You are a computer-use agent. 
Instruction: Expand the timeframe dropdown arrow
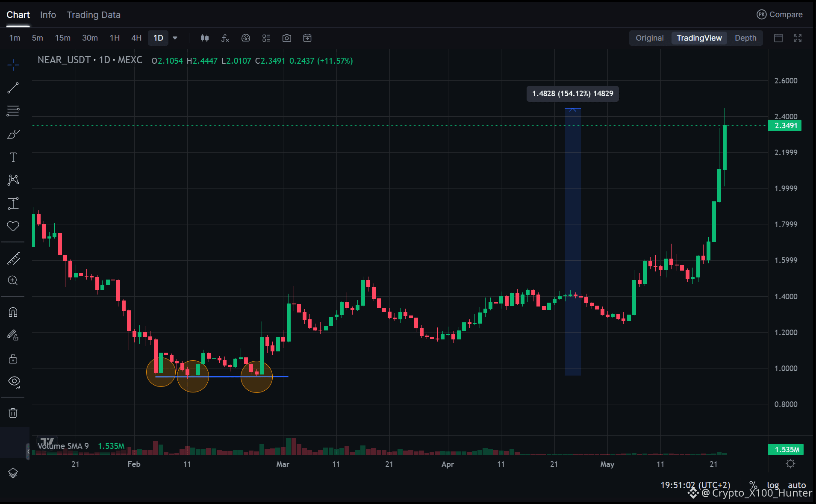click(175, 38)
